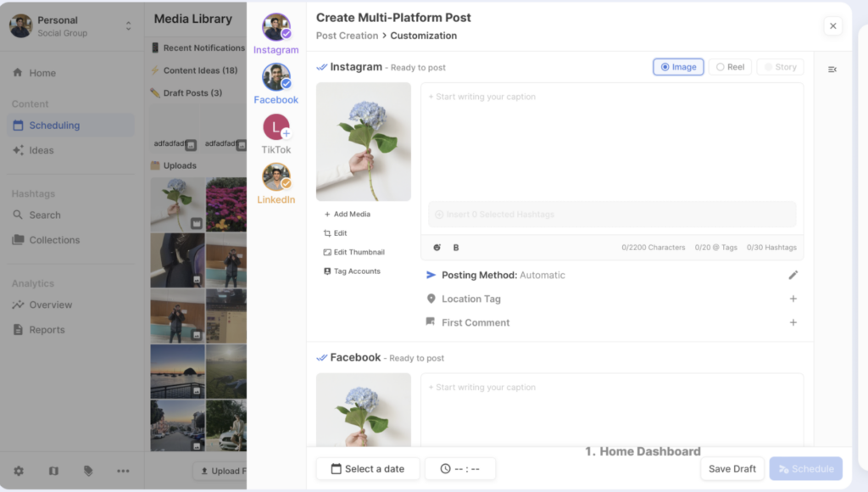Image resolution: width=868 pixels, height=492 pixels.
Task: Edit the Posting Method with the pencil icon
Action: click(793, 275)
